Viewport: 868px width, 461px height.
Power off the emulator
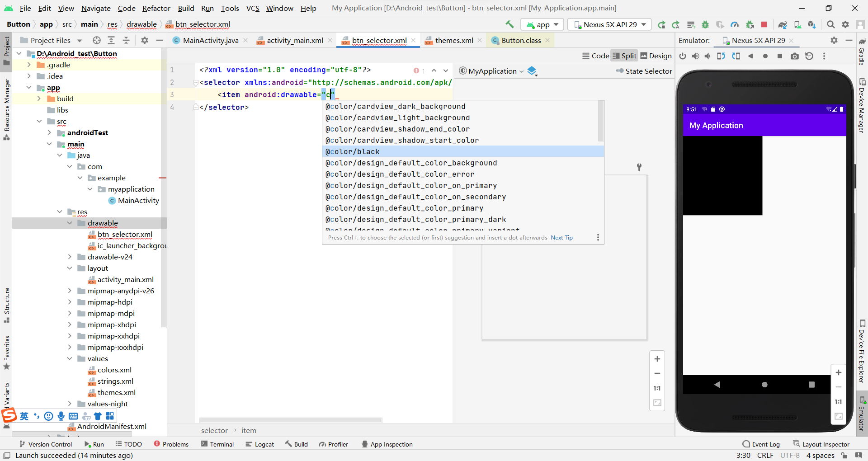(683, 56)
